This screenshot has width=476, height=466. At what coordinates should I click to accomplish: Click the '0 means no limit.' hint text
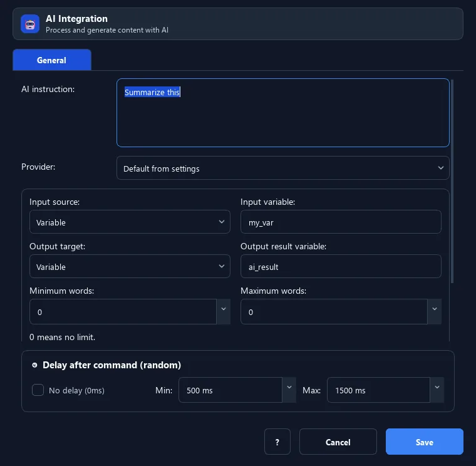62,337
